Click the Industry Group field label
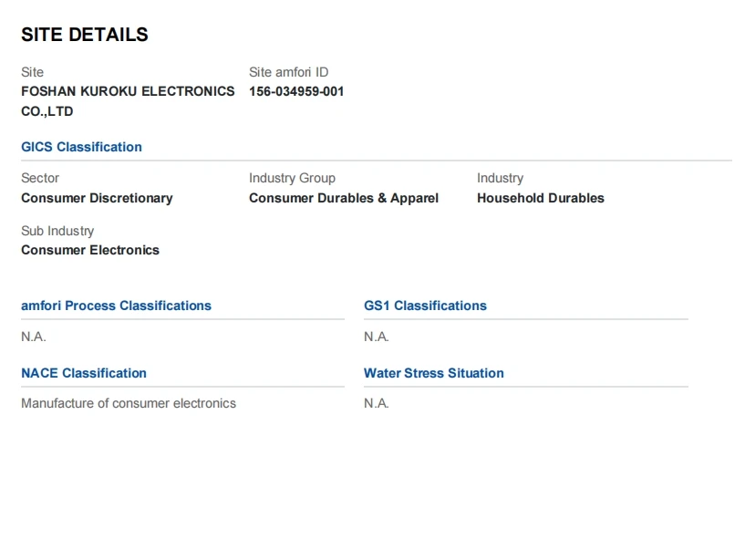 (x=292, y=178)
